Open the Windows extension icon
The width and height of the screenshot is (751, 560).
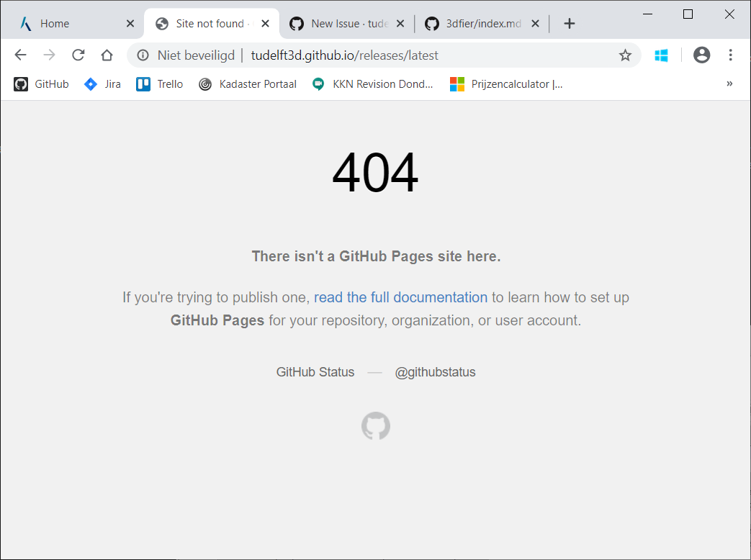click(x=662, y=55)
